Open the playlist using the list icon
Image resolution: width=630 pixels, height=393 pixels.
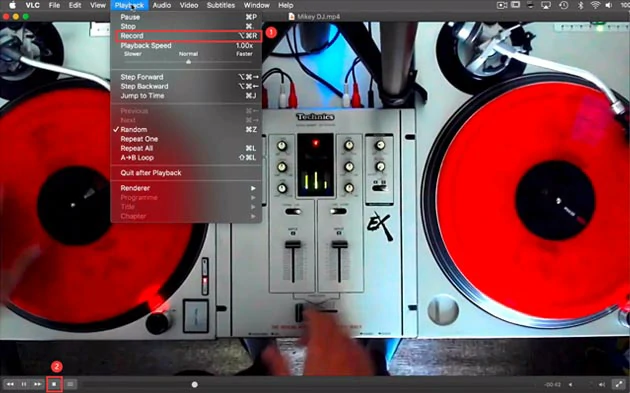[x=70, y=384]
